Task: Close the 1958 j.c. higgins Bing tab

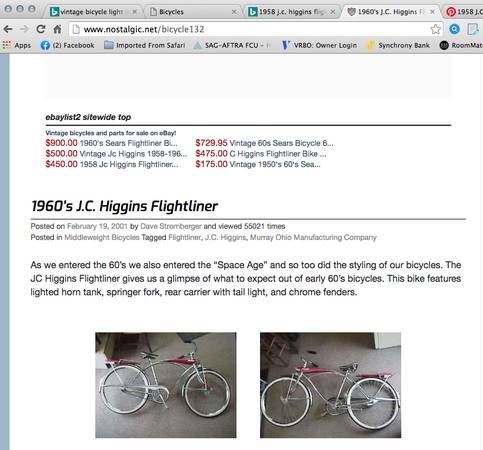Action: click(333, 12)
